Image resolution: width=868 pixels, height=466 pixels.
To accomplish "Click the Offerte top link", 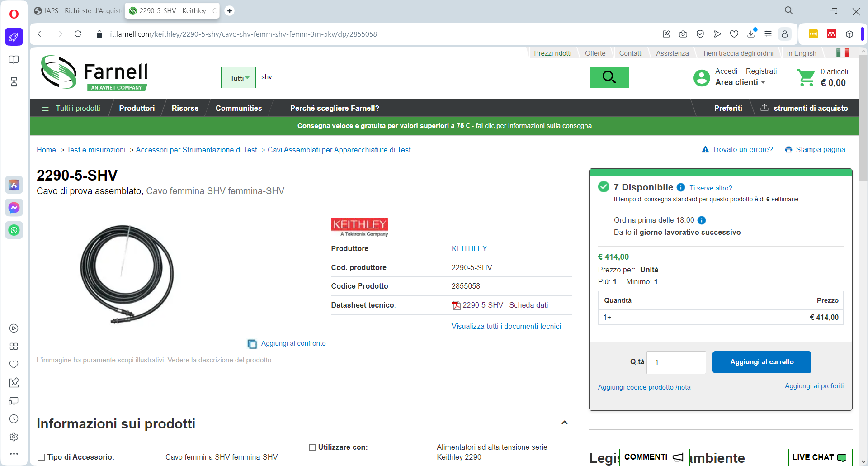I will pyautogui.click(x=595, y=53).
